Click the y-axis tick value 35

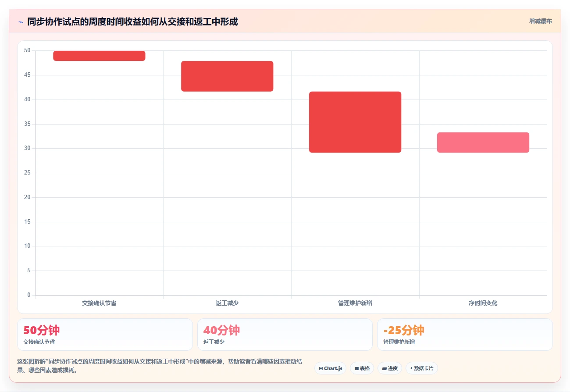tap(27, 124)
